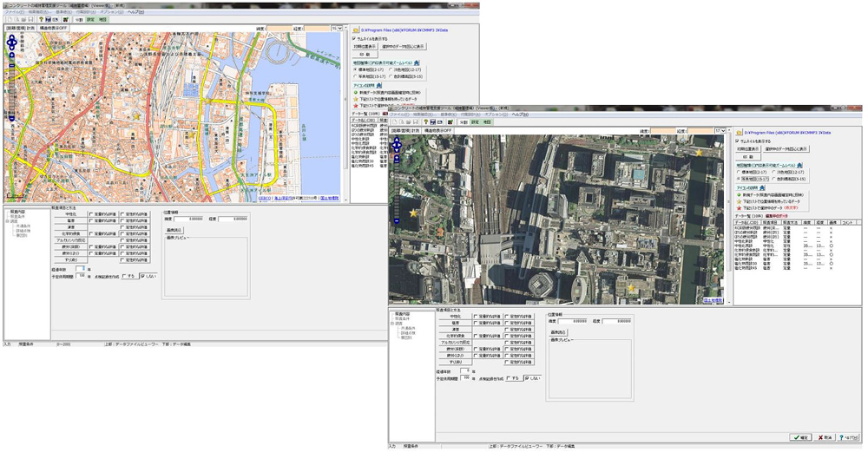Click the pan arrows control on the satellite map
Image resolution: width=868 pixels, height=452 pixels.
(397, 145)
